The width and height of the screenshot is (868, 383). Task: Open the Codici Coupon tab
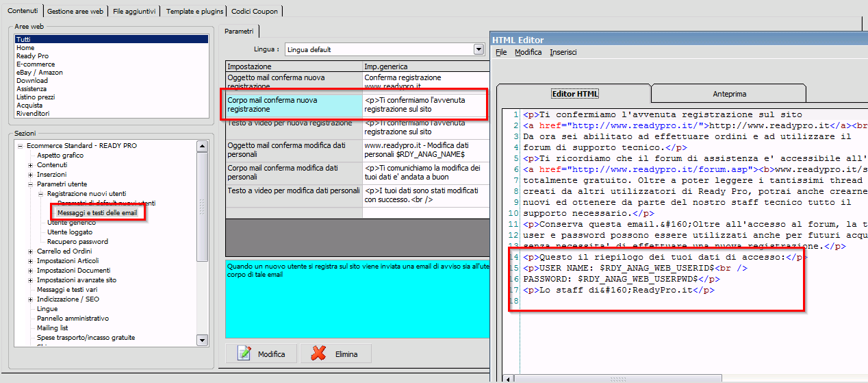(x=254, y=11)
